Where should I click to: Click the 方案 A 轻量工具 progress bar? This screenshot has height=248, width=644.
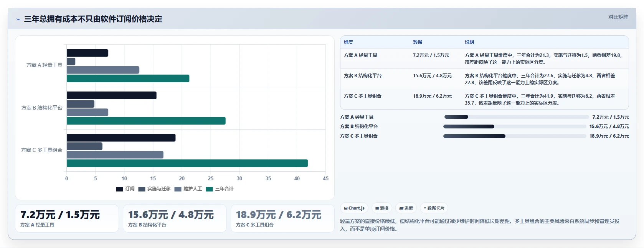point(516,117)
